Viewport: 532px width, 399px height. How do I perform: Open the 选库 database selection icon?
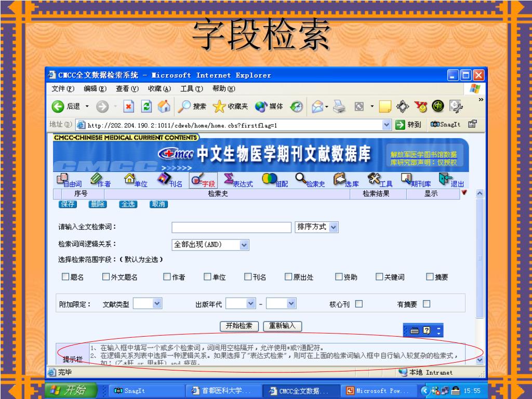(x=346, y=180)
